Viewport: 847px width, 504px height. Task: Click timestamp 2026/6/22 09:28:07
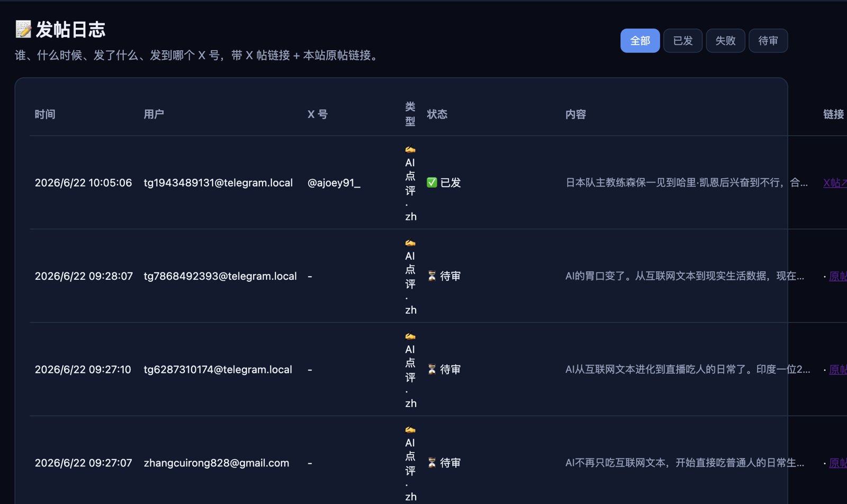[84, 276]
